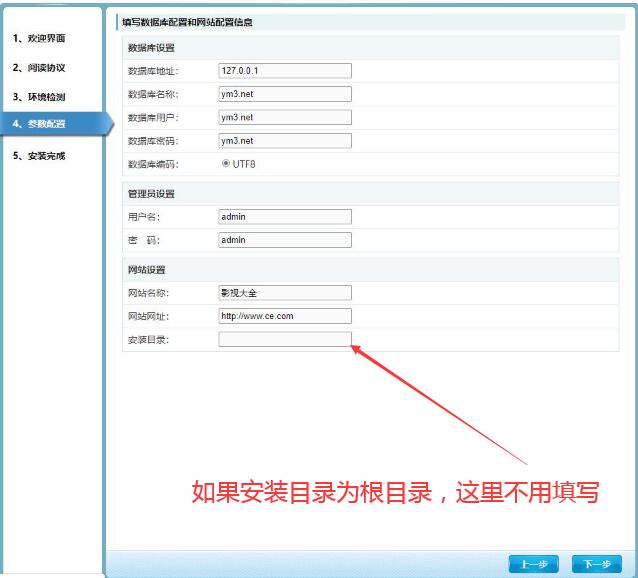Click the 数据库编码 label

[x=153, y=164]
